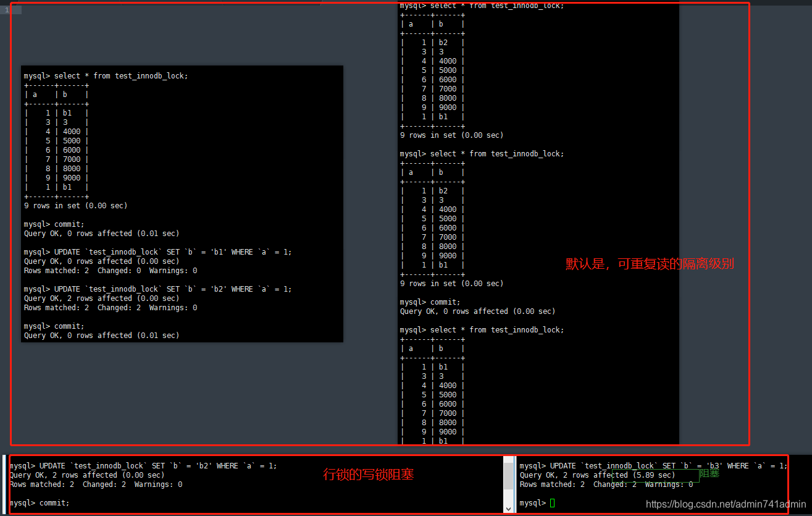Click the select query in the left terminal

[106, 76]
